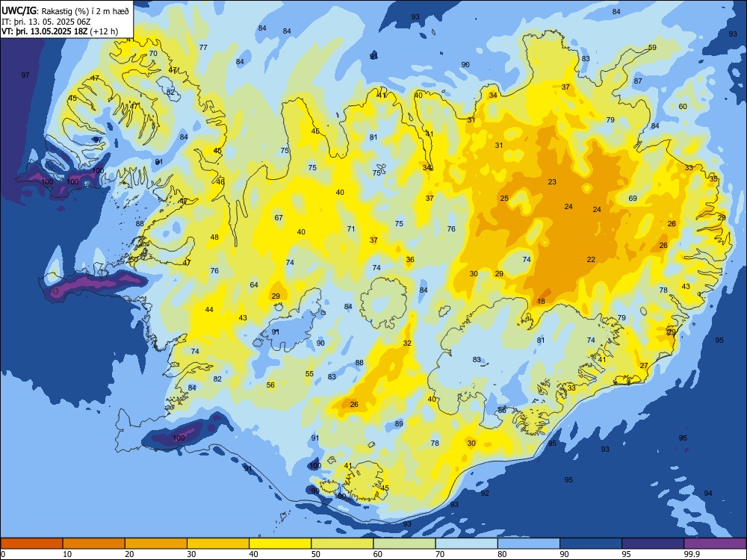Click the bright yellow 40–50 legend swatch
Screen dimensions: 747x560
[280, 544]
